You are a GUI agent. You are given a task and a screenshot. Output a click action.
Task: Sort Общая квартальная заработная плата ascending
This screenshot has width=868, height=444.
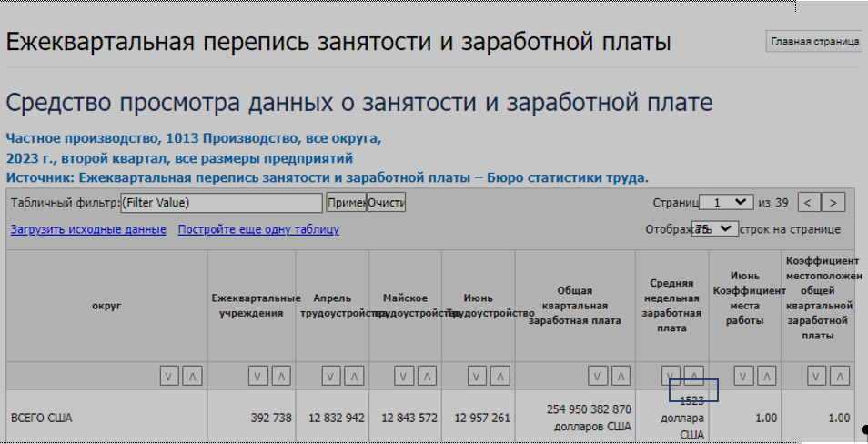click(x=620, y=375)
